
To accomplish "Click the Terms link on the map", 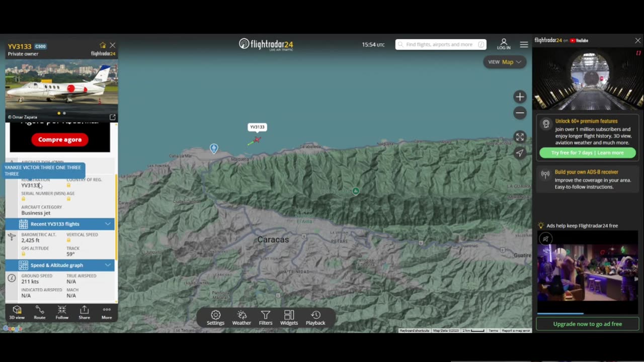I will [x=494, y=330].
